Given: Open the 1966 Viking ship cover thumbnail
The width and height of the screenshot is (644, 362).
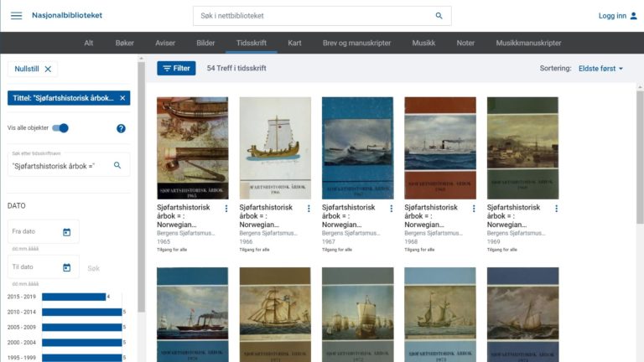Looking at the screenshot, I should point(275,148).
